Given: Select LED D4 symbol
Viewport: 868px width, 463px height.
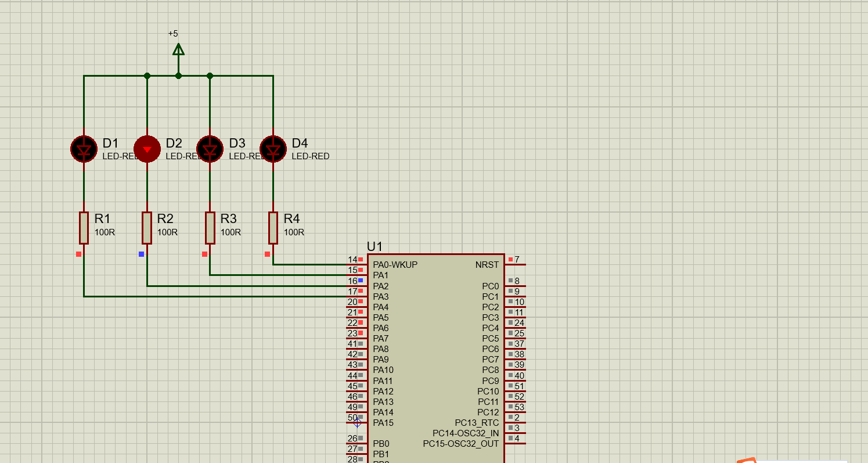Looking at the screenshot, I should (273, 149).
